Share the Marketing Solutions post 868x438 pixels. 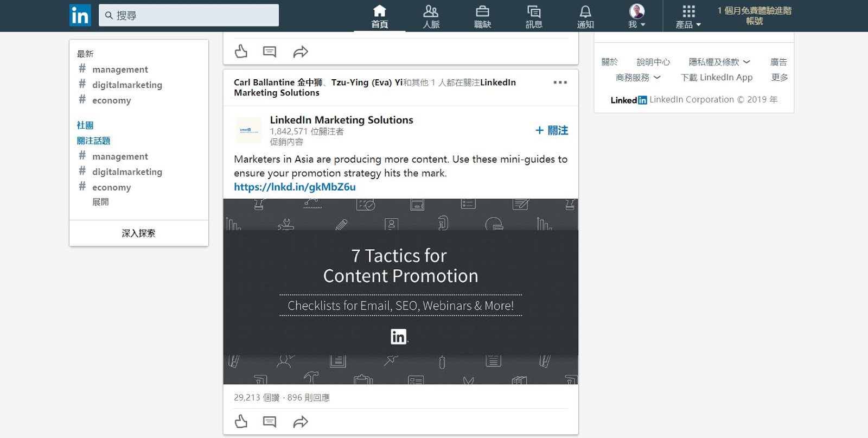tap(301, 422)
